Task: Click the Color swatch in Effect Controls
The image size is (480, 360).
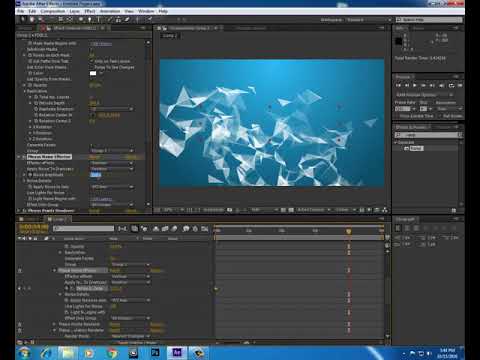Action: pyautogui.click(x=93, y=73)
